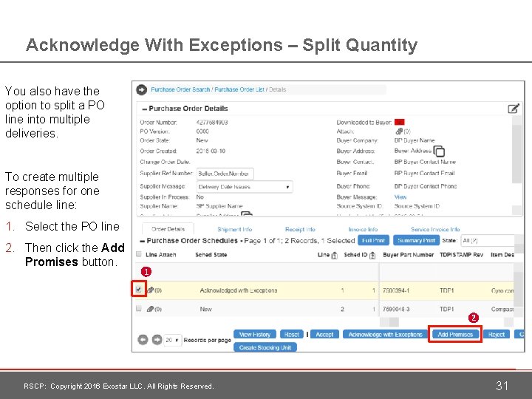Click the Accept button
This screenshot has width=532, height=399.
coord(324,335)
